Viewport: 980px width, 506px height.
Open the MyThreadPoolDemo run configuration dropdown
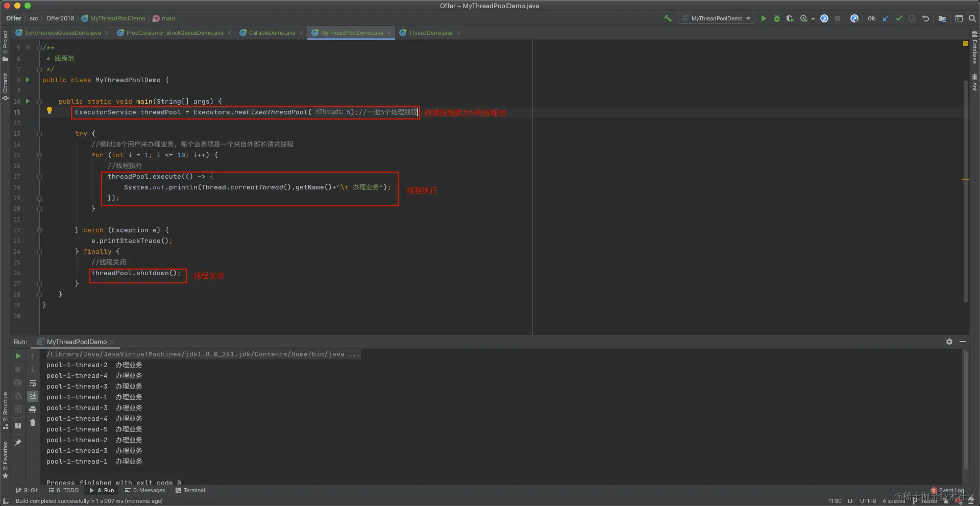click(x=717, y=18)
